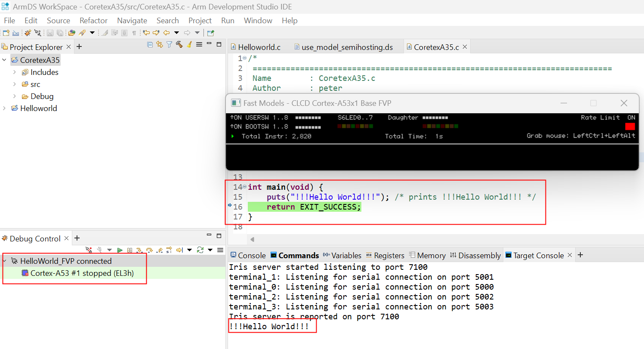644x349 pixels.
Task: Toggle the USERSW 1..8 switches in CLCD
Action: 308,117
